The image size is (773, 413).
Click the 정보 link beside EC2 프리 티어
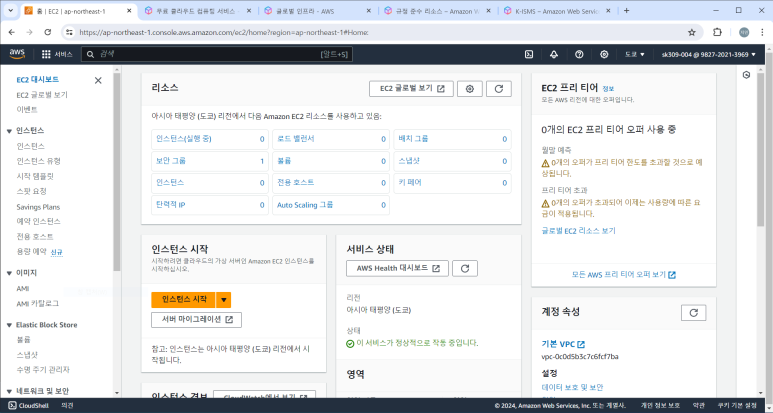(x=608, y=89)
